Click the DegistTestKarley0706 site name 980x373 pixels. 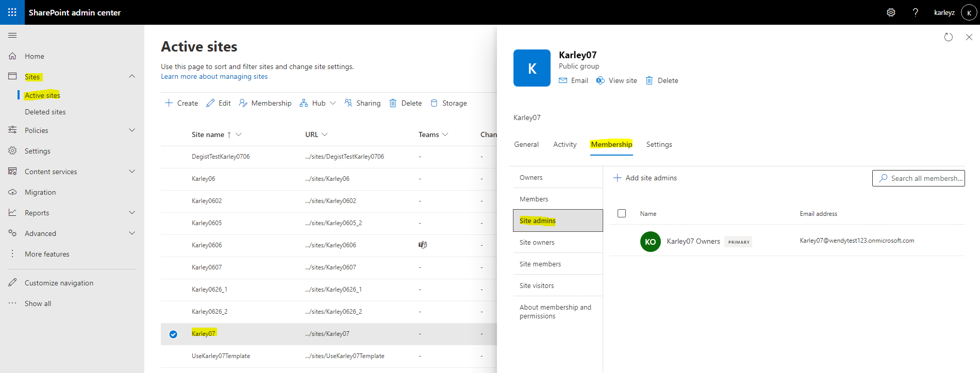[x=221, y=157]
